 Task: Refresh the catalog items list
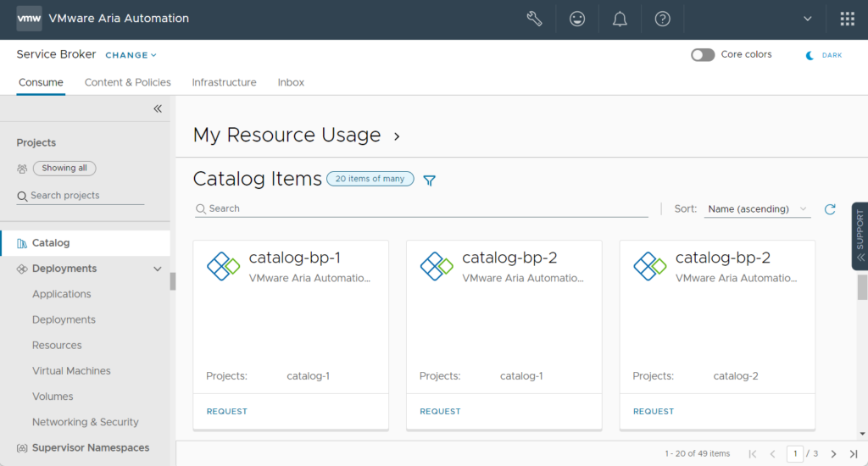(x=830, y=209)
